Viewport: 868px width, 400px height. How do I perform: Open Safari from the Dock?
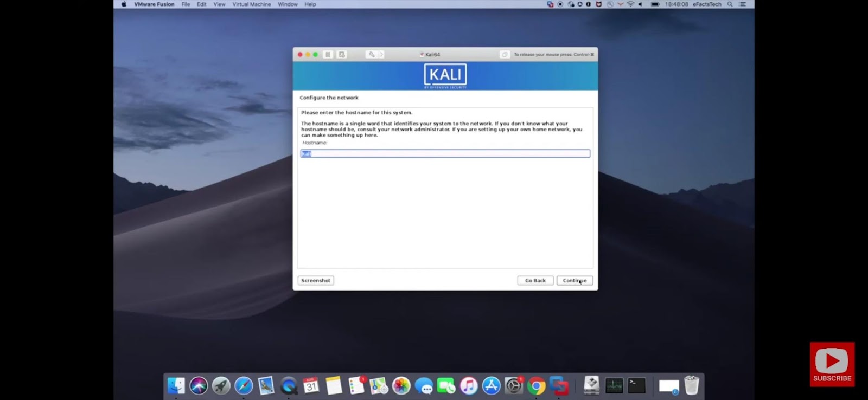(244, 385)
